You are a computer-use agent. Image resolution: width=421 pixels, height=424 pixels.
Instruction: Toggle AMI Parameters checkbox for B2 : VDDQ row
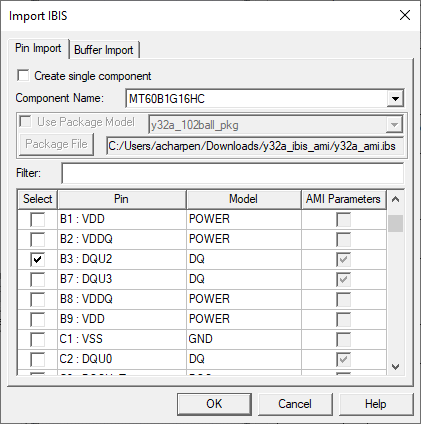point(343,239)
